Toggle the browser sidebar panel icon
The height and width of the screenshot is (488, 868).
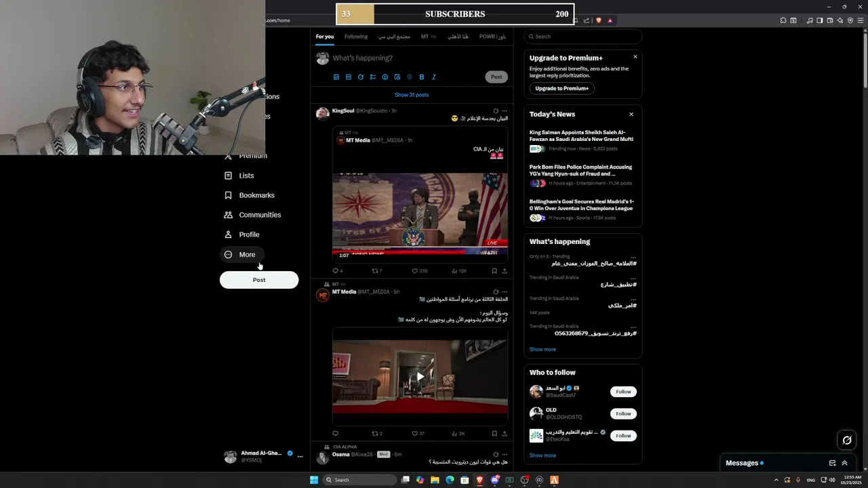[819, 20]
